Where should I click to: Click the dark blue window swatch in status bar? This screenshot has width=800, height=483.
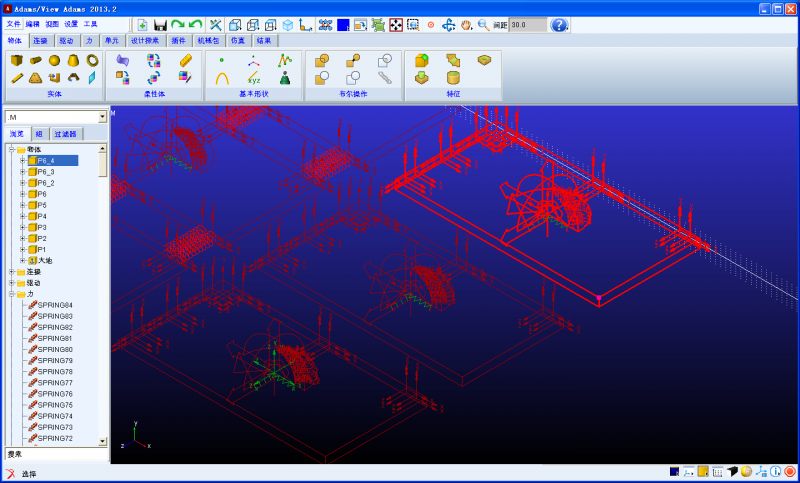674,472
